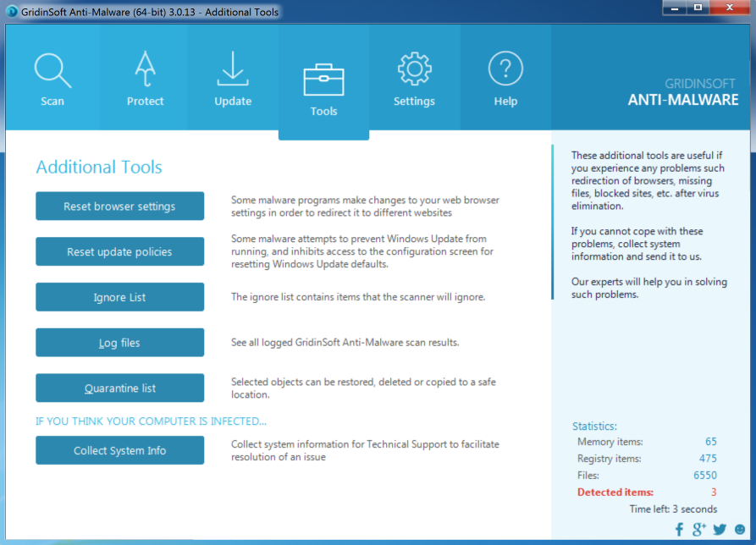Click 'Selected objects can be restored' description

pyautogui.click(x=363, y=388)
